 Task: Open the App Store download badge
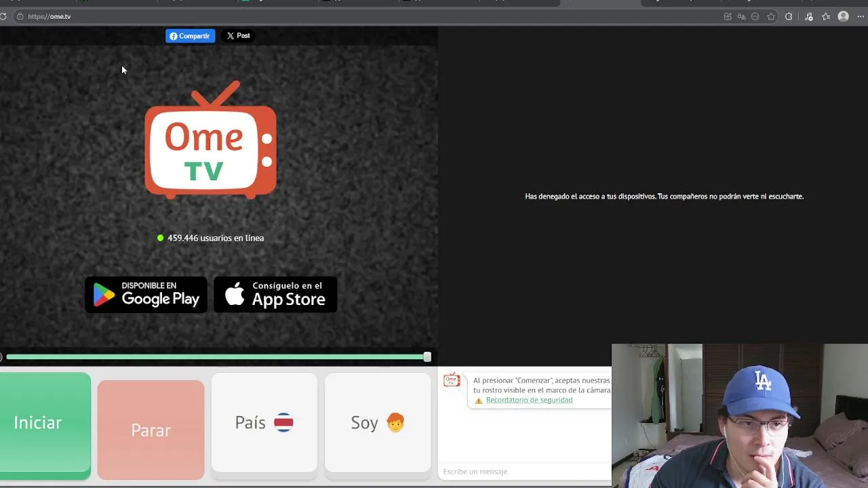[x=275, y=294]
